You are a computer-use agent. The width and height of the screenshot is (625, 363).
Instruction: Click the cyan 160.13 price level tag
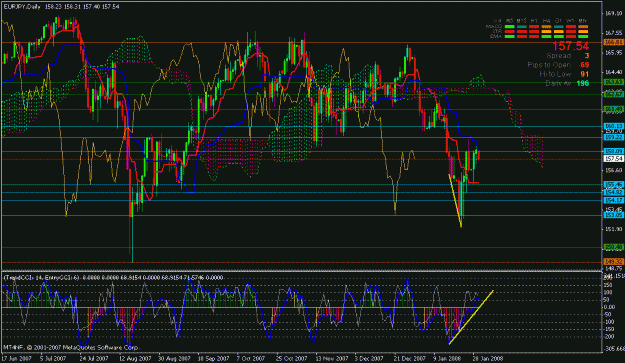613,126
